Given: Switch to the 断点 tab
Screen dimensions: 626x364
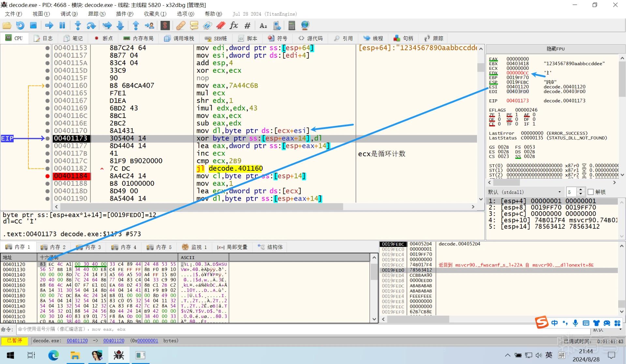Looking at the screenshot, I should (x=104, y=38).
